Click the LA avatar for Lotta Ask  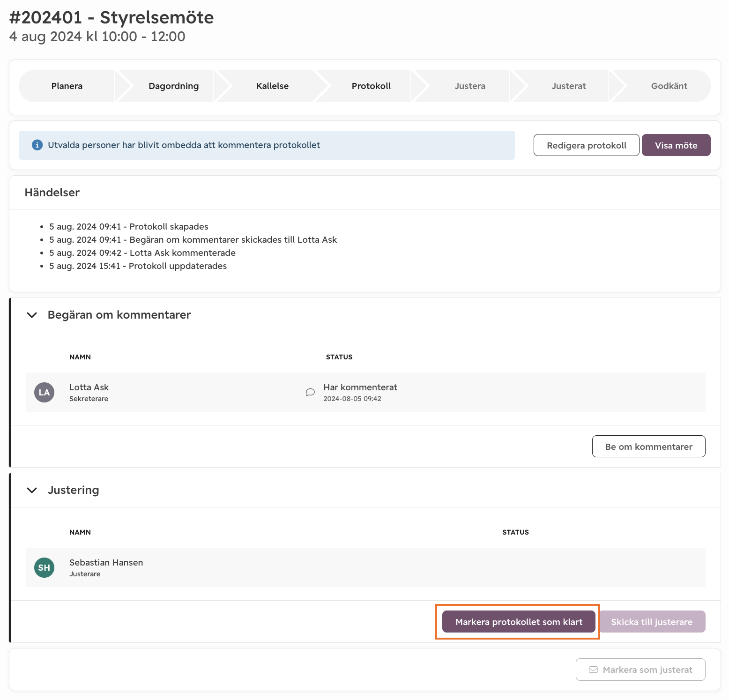[45, 392]
